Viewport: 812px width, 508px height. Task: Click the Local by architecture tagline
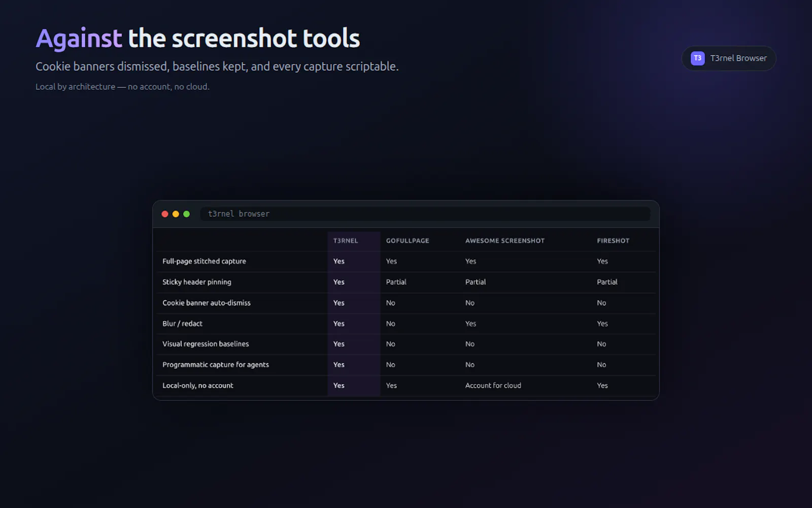pyautogui.click(x=122, y=87)
